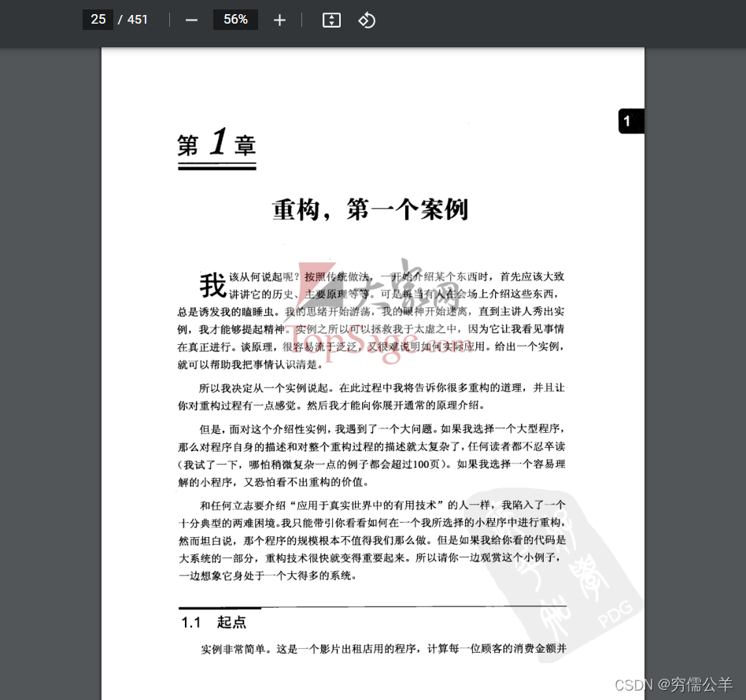
Task: Click the line '就可以帮助我把事情认识清楚'
Action: pyautogui.click(x=250, y=365)
